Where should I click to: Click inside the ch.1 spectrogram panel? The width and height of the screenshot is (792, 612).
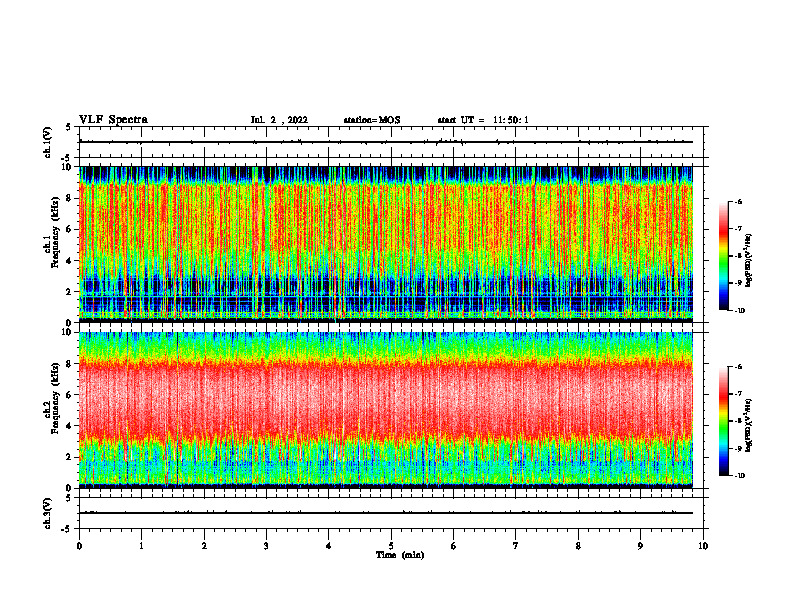(x=386, y=244)
